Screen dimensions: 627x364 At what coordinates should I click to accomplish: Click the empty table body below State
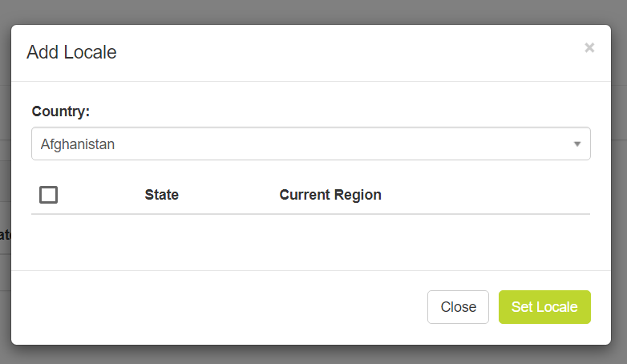coord(161,241)
